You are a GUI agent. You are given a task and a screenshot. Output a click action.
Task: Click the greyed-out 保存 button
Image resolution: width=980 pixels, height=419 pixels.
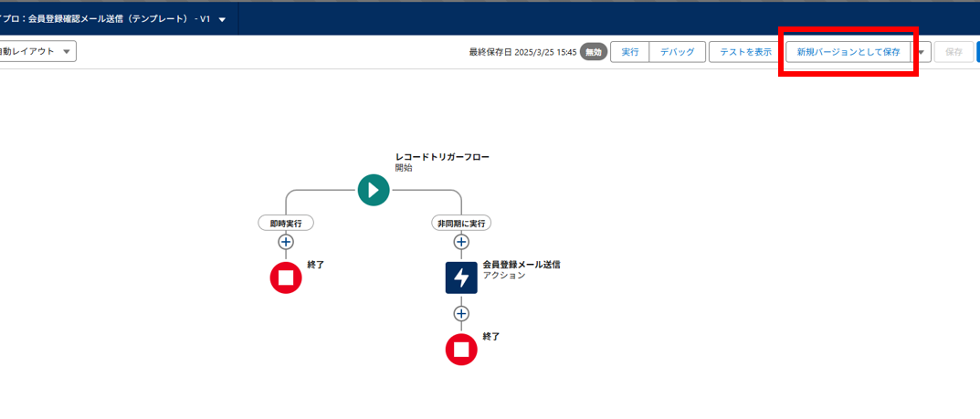tap(953, 52)
